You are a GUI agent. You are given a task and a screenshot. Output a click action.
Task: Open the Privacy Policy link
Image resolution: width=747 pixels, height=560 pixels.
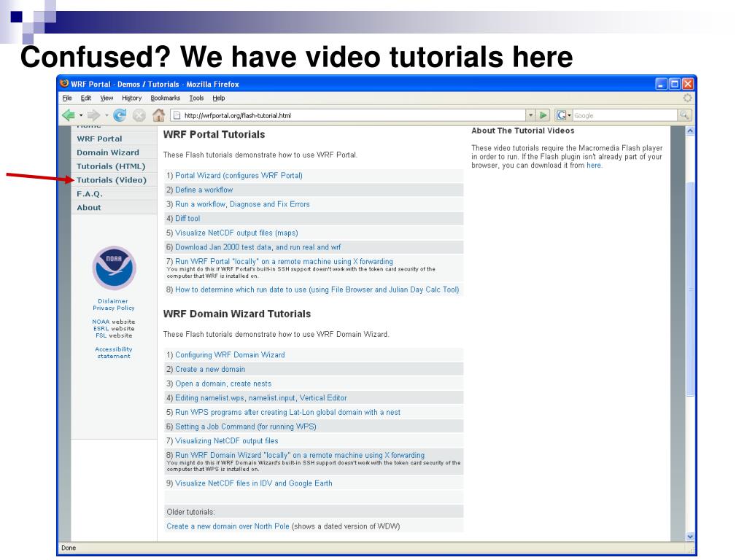[113, 308]
